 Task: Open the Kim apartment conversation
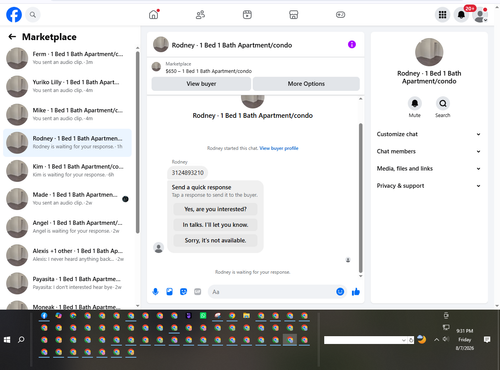(x=67, y=171)
